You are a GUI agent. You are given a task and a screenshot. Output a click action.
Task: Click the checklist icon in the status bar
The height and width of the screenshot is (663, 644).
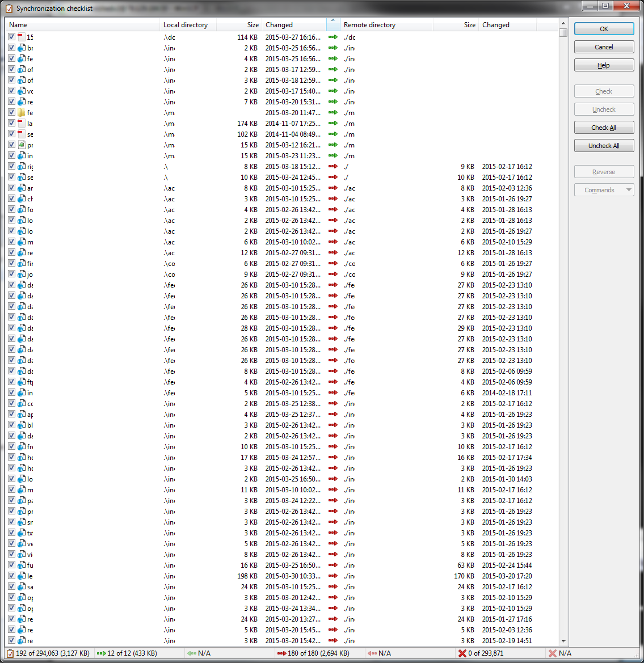click(10, 653)
